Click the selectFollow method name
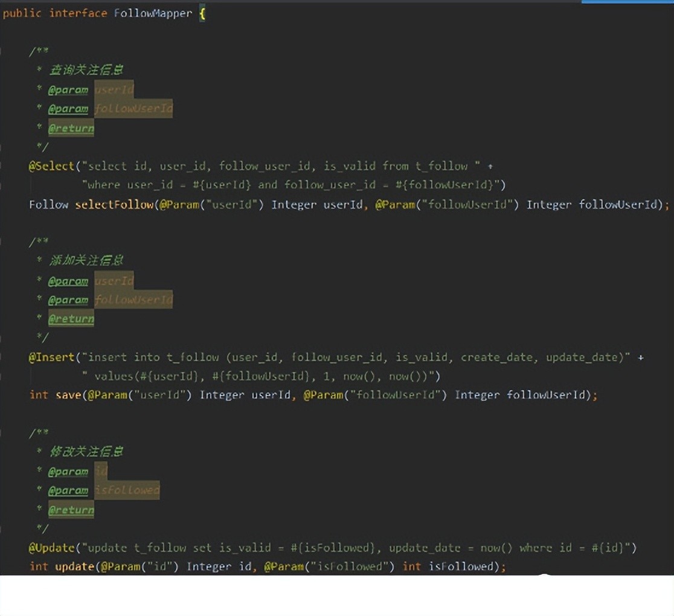 point(114,205)
